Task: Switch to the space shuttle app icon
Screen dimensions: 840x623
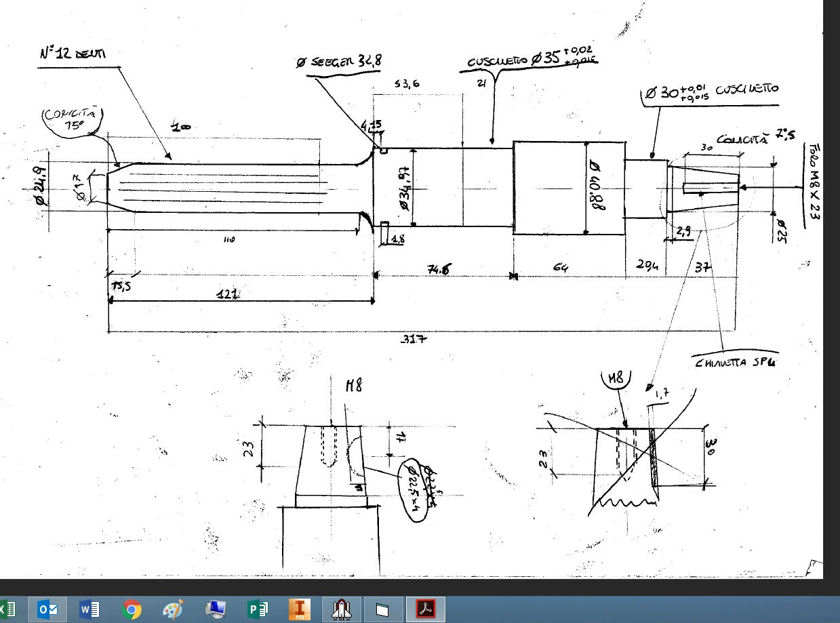Action: click(x=341, y=609)
